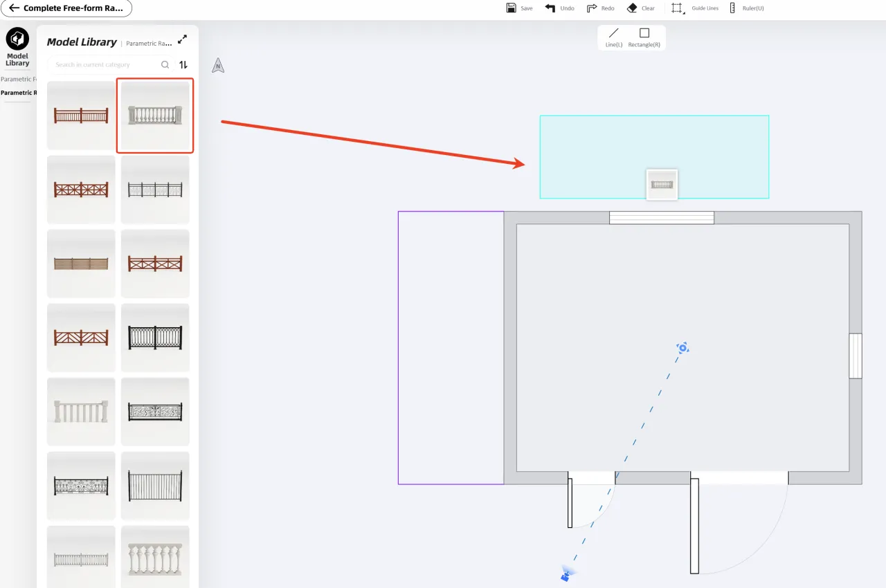This screenshot has height=588, width=886.
Task: Select the bold Parametric Railing category
Action: click(18, 93)
